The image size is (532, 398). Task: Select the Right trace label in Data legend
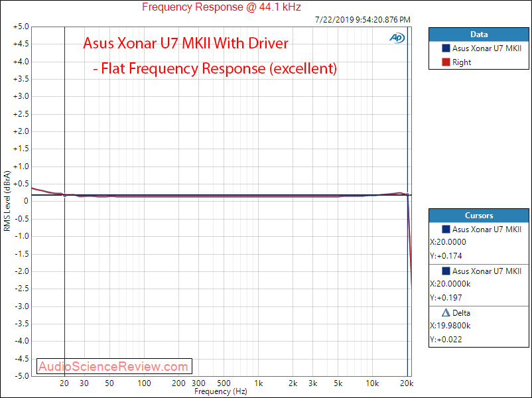pyautogui.click(x=462, y=62)
